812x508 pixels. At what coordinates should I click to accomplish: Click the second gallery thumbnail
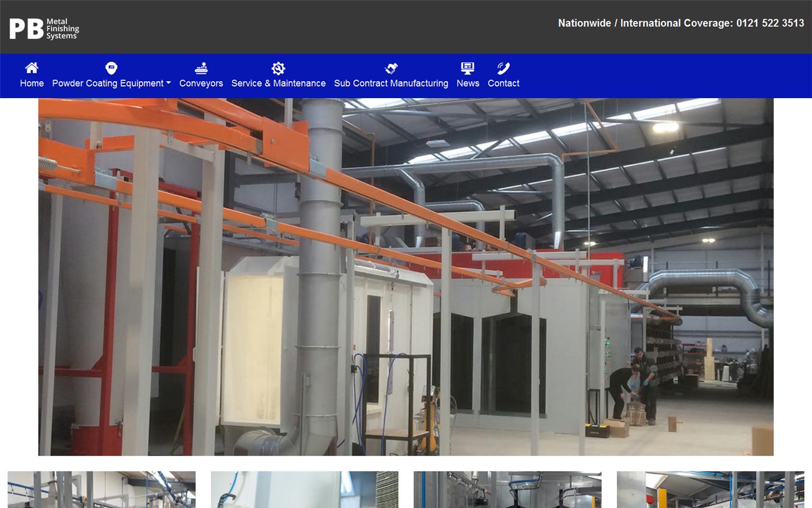tap(304, 490)
